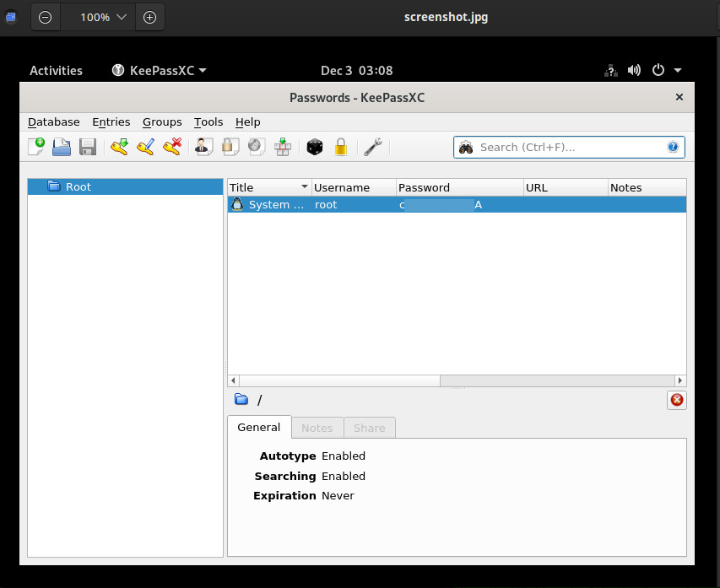
Task: Click the New Database toolbar icon
Action: [35, 147]
